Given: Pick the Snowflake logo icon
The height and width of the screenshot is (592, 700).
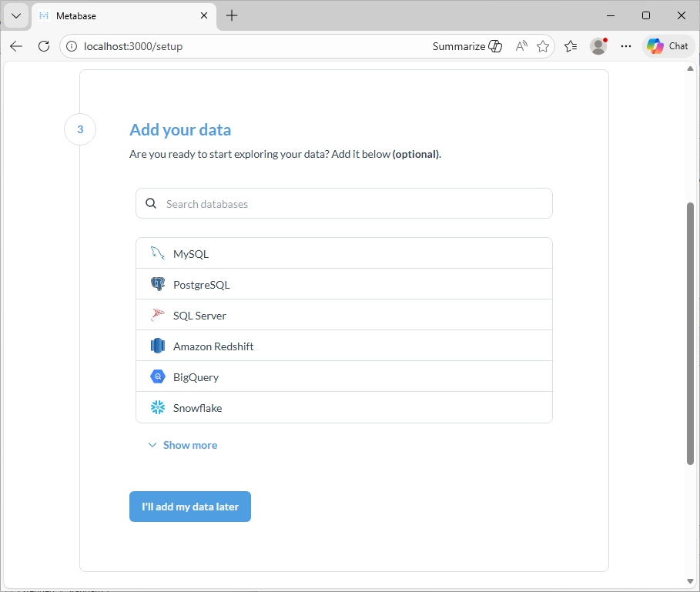Looking at the screenshot, I should pyautogui.click(x=158, y=407).
